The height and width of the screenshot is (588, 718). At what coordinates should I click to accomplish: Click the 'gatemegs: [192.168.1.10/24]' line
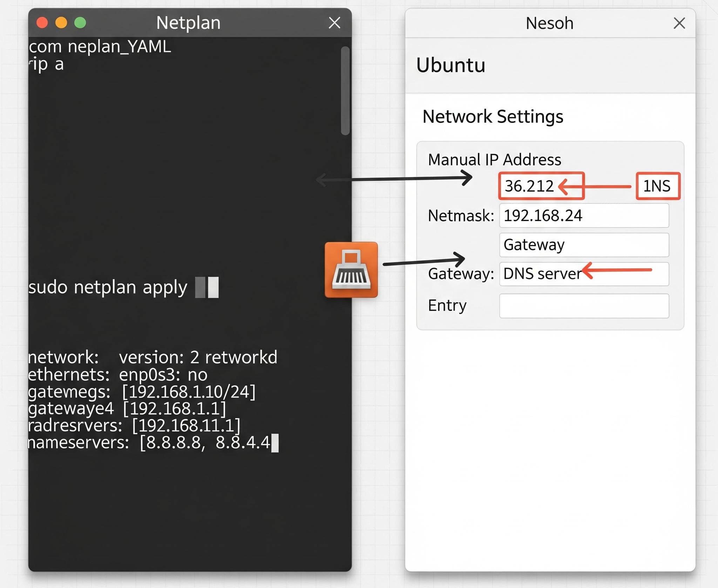(x=142, y=392)
